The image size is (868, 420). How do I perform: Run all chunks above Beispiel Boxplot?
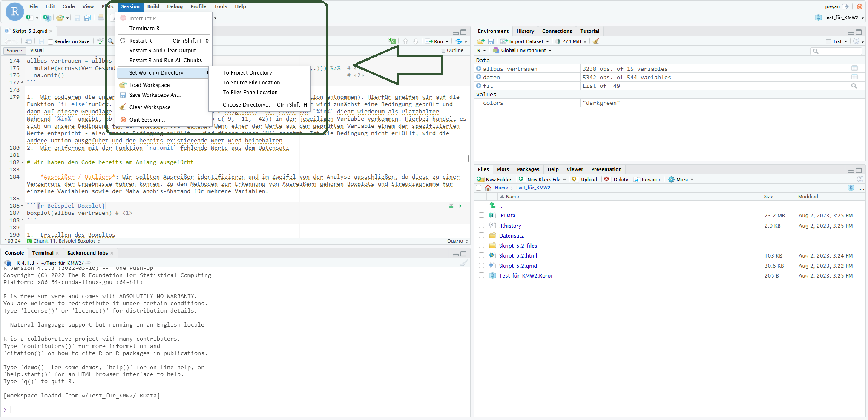click(x=451, y=206)
